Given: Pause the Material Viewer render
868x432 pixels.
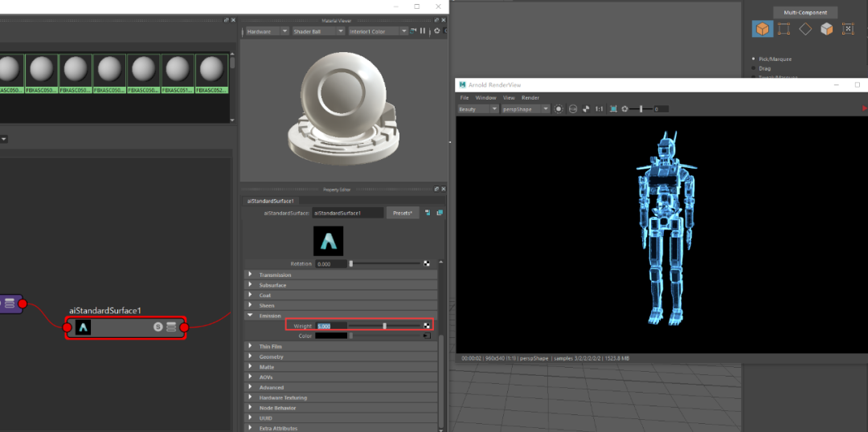Looking at the screenshot, I should click(x=424, y=31).
